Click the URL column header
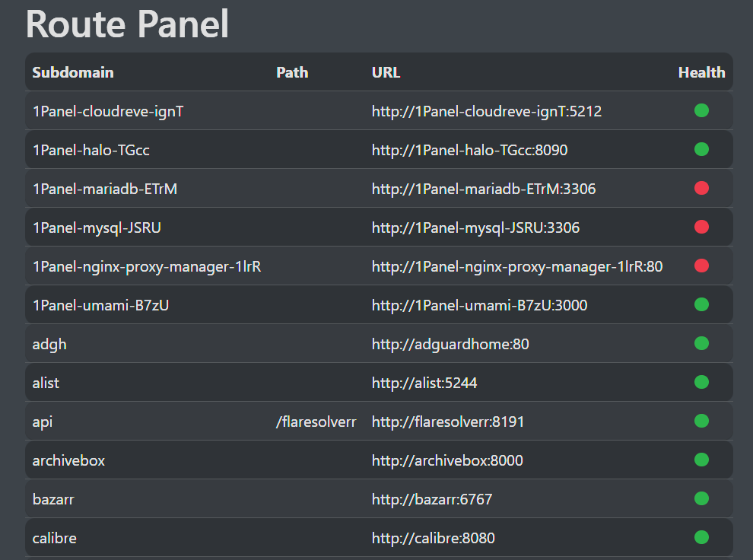 tap(386, 72)
